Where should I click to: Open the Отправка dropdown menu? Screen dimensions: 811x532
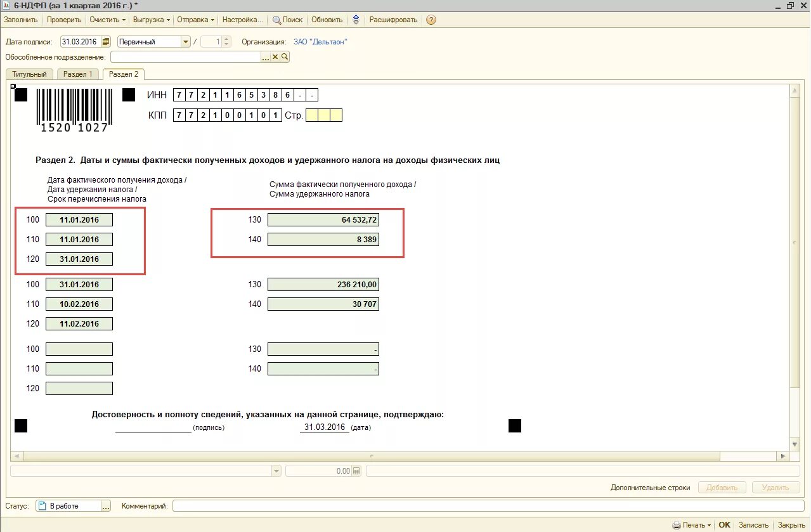click(x=195, y=20)
